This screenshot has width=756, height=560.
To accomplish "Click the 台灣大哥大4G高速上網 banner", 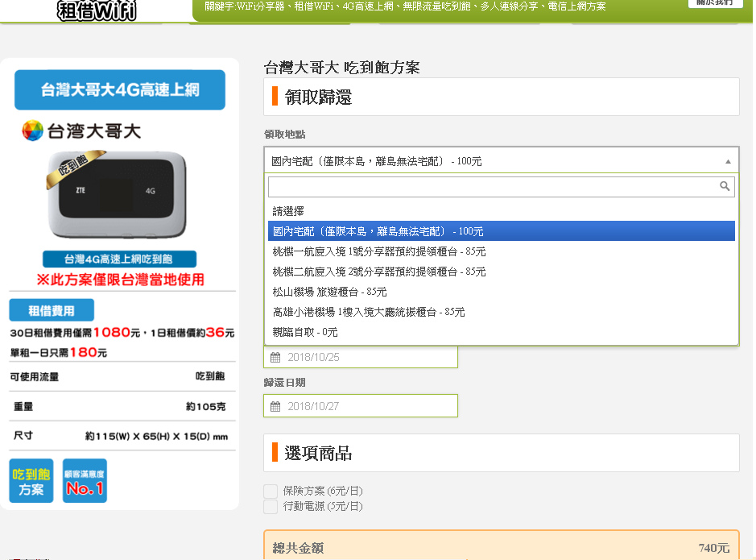I will tap(120, 89).
